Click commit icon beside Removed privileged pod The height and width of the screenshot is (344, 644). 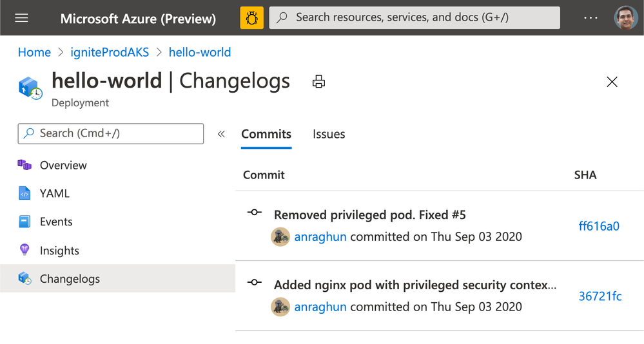pos(254,212)
